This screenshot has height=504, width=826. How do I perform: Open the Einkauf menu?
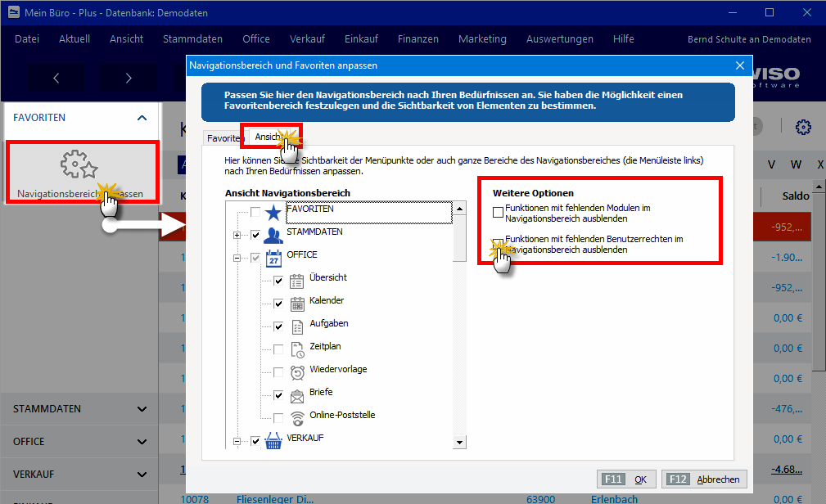[x=361, y=39]
